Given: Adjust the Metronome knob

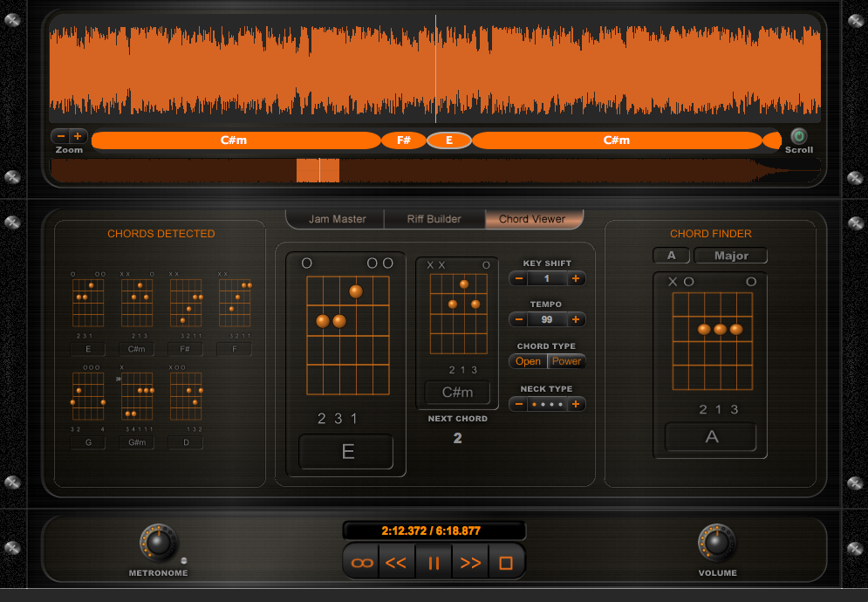Looking at the screenshot, I should pos(157,544).
